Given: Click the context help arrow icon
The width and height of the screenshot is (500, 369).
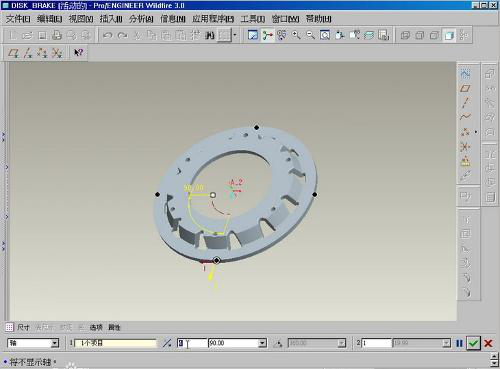Looking at the screenshot, I should click(79, 53).
